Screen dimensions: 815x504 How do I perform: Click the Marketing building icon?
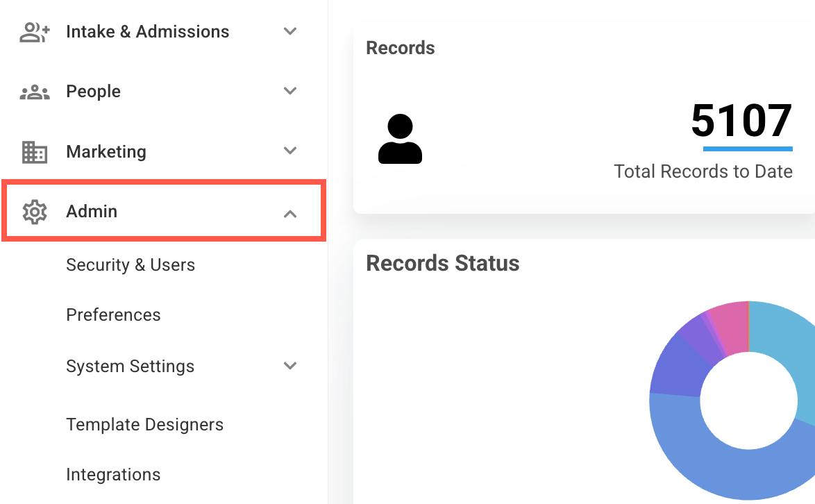[34, 152]
